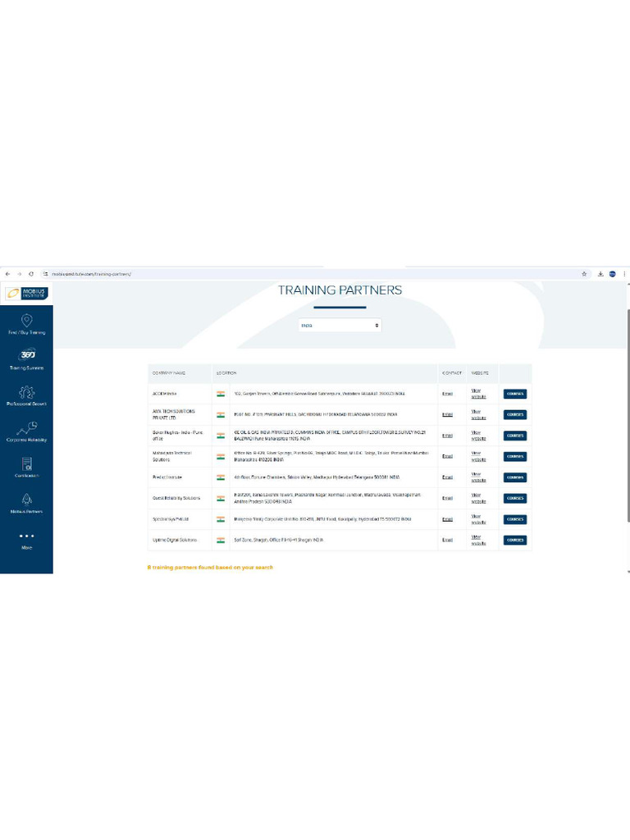Select the Uptime Digital Solutions company name
630x840 pixels.
[x=175, y=540]
